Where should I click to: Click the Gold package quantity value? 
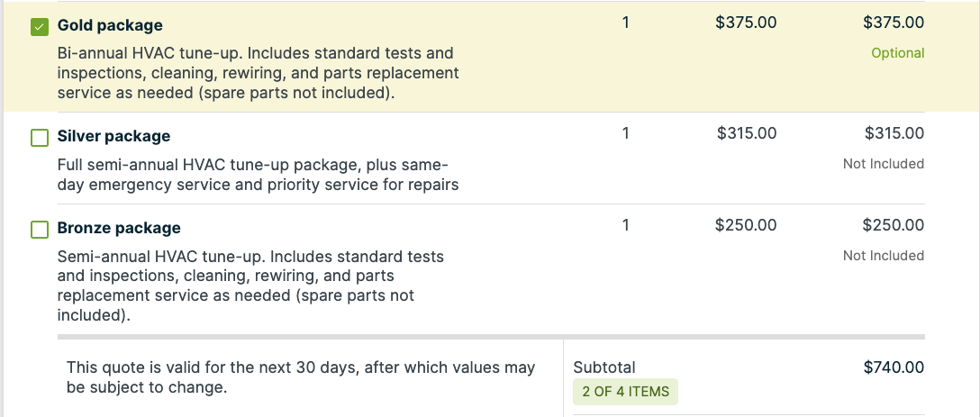pyautogui.click(x=626, y=23)
